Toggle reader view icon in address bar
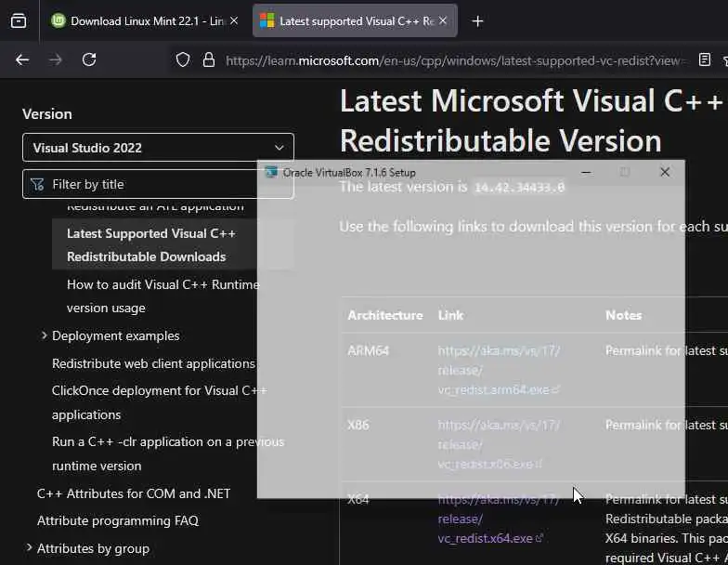728x565 pixels. pos(705,59)
